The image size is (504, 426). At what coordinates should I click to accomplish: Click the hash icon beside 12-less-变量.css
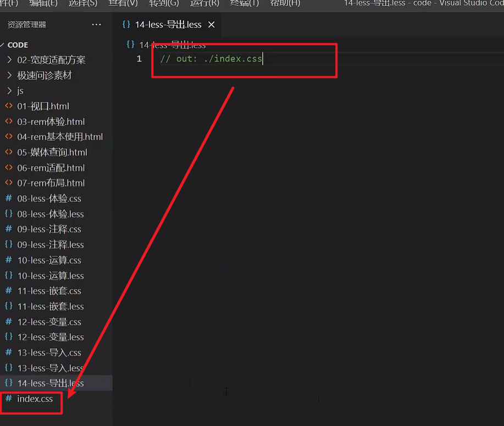8,322
